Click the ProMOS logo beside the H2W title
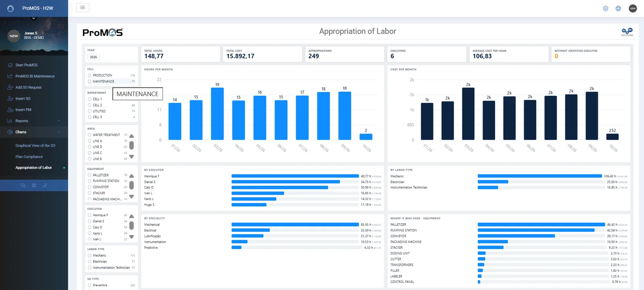The height and width of the screenshot is (290, 644). [x=11, y=8]
